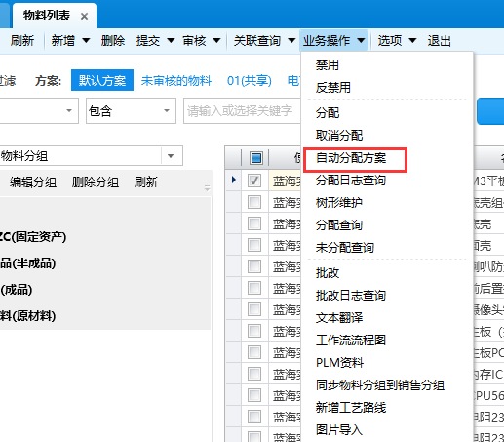Expand the 新增 dropdown arrow
Image resolution: width=504 pixels, height=442 pixels.
coord(86,41)
